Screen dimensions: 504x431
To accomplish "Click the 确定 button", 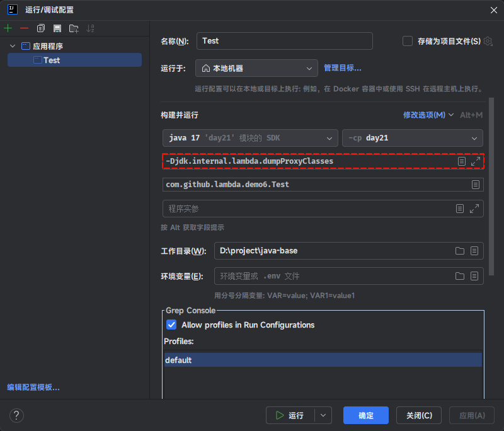I will [x=366, y=415].
